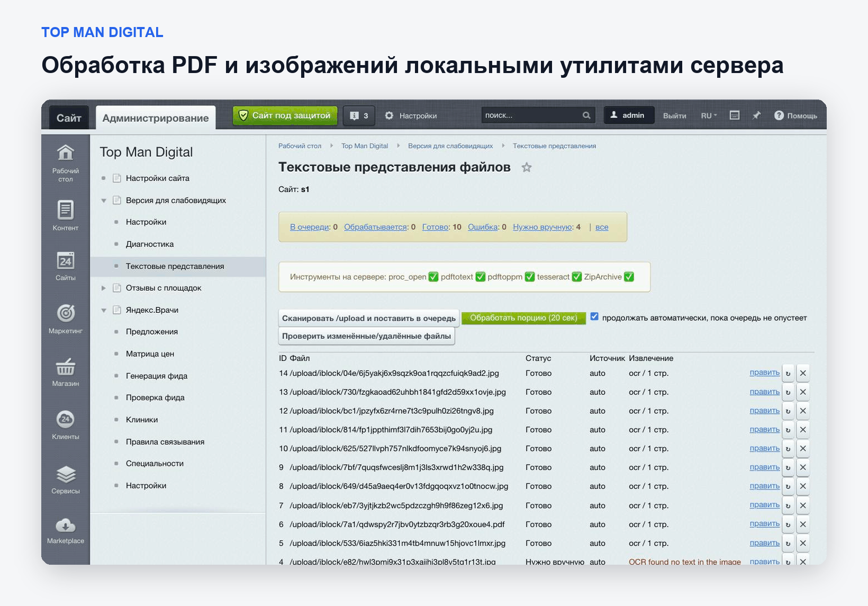The height and width of the screenshot is (606, 868).
Task: Open Клиники menu item
Action: click(x=142, y=420)
